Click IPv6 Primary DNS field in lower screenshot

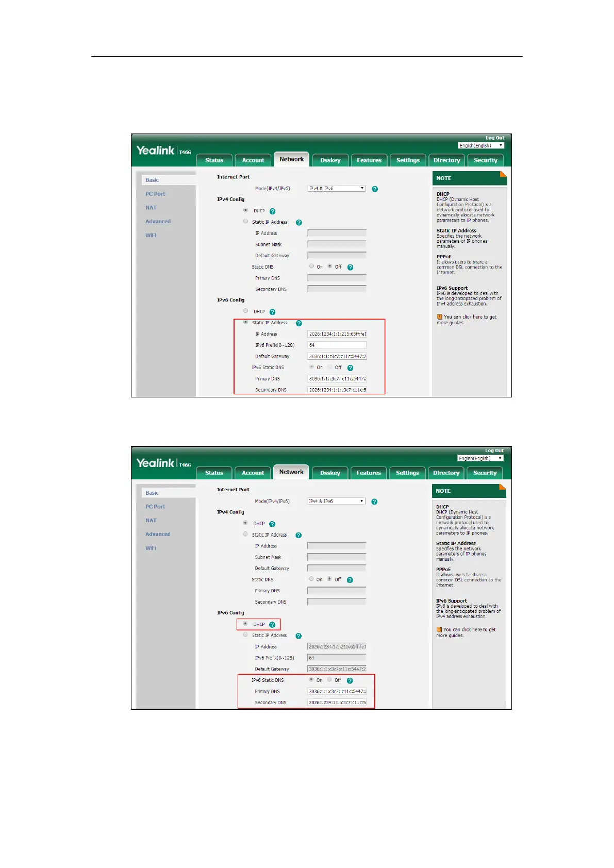click(x=337, y=692)
